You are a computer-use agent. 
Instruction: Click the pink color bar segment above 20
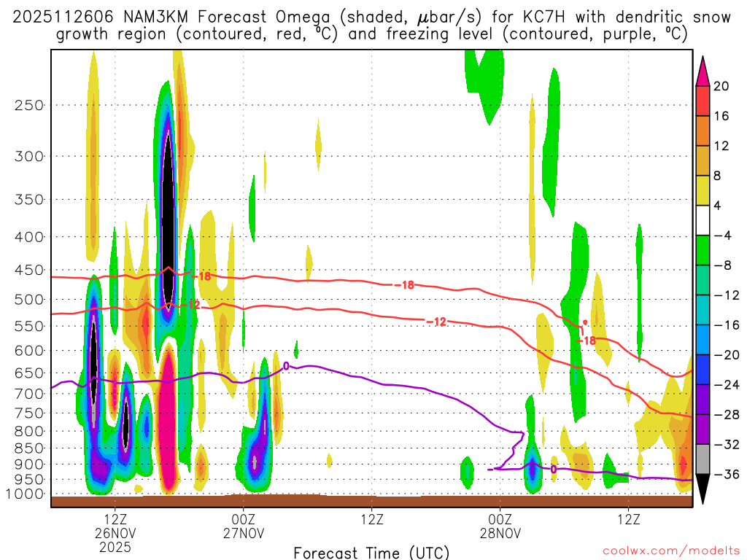[x=703, y=71]
